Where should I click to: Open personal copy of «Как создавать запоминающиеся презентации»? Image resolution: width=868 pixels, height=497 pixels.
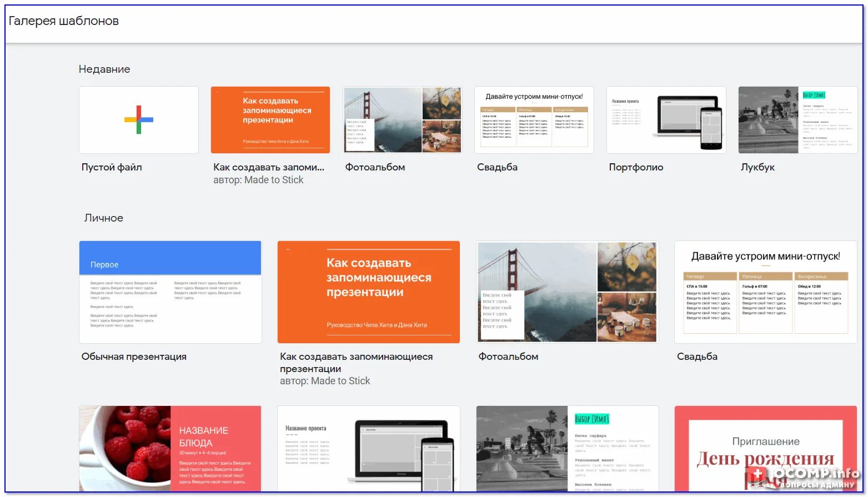(x=368, y=292)
